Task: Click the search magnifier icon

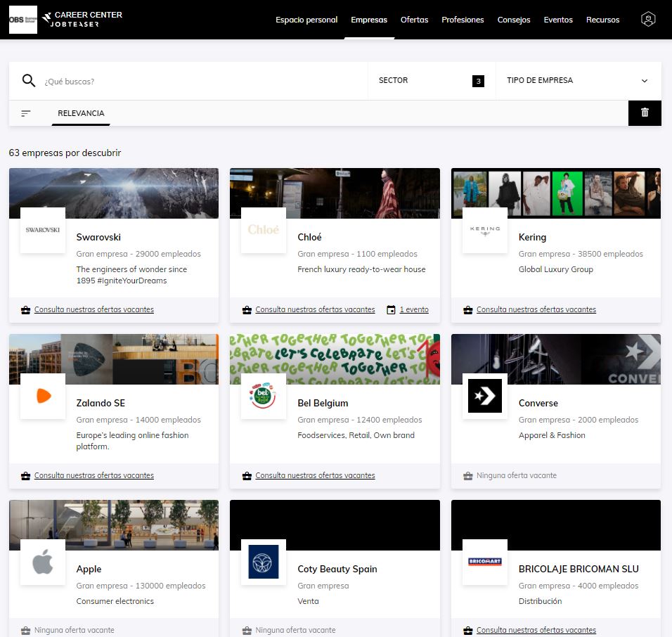Action: 29,81
